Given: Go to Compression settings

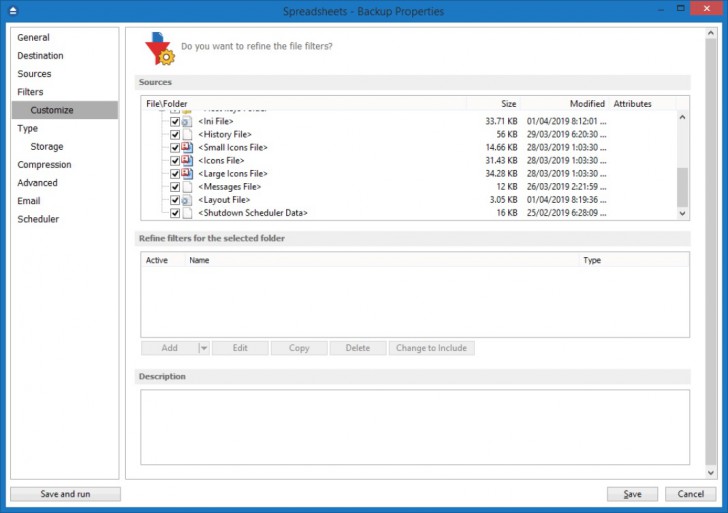Looking at the screenshot, I should click(x=45, y=165).
